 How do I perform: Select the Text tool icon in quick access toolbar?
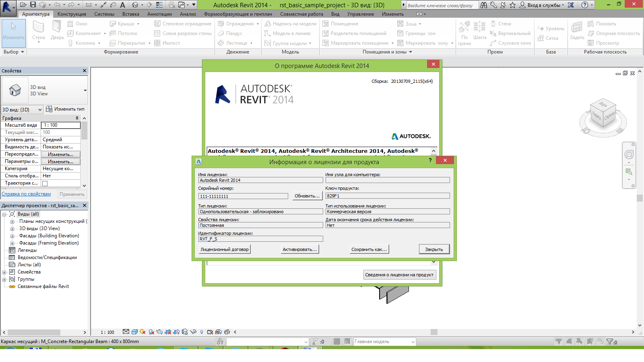coord(122,5)
